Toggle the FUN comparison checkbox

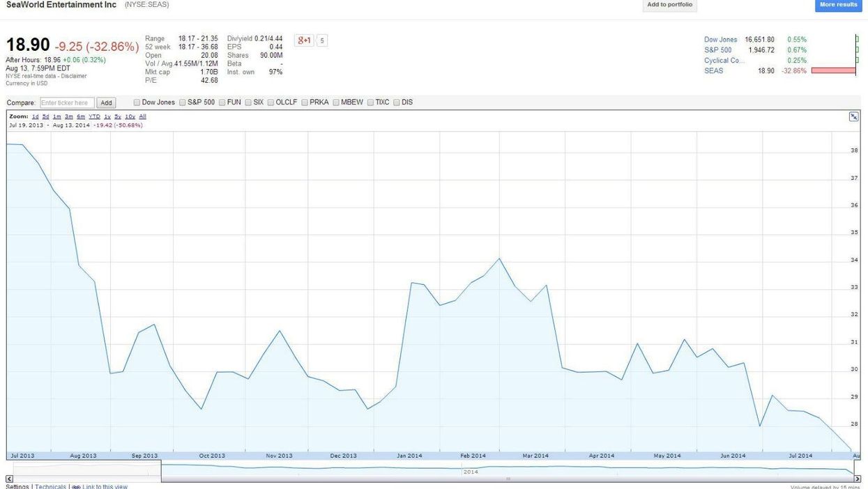[x=222, y=102]
